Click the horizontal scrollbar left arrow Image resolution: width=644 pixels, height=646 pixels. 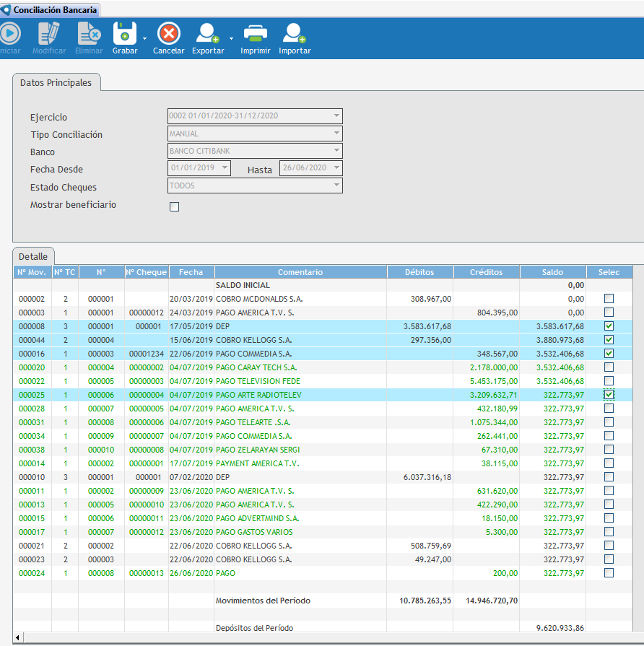[18, 638]
